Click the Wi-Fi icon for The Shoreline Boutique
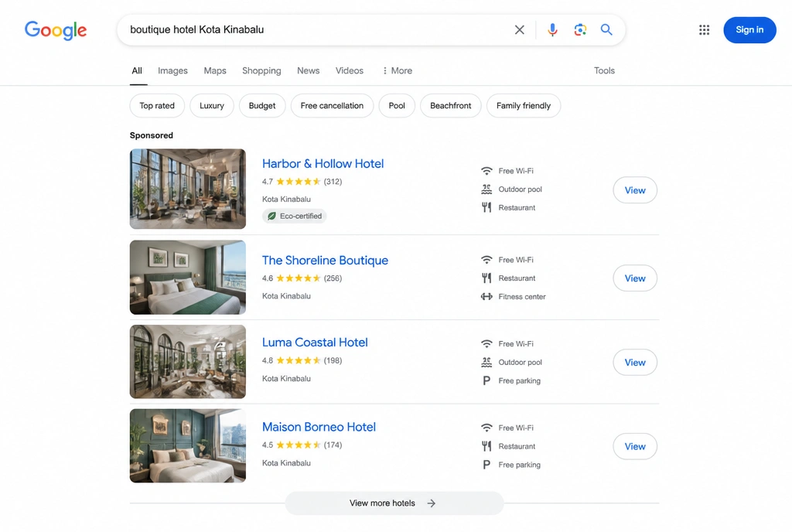 (486, 260)
